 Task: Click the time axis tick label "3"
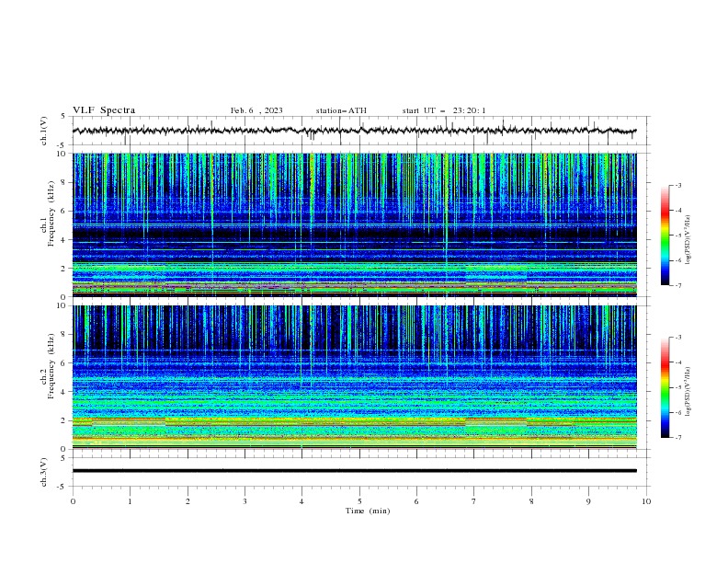[x=245, y=501]
